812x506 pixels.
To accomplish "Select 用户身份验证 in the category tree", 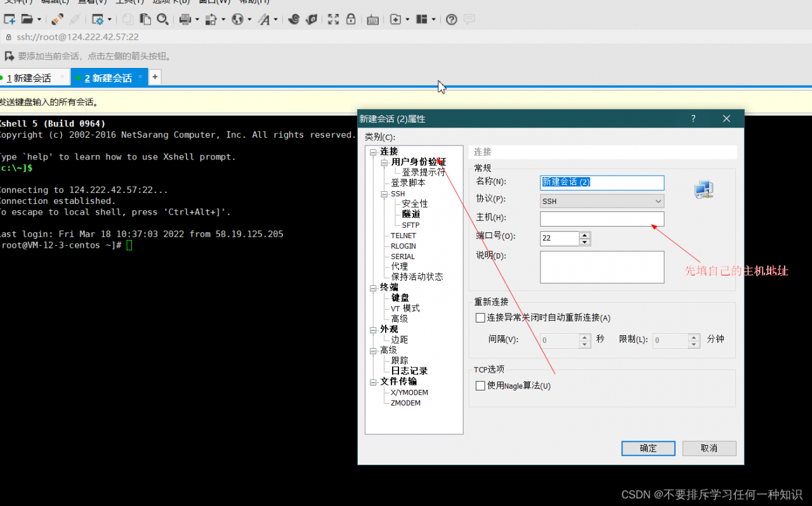I will point(419,163).
